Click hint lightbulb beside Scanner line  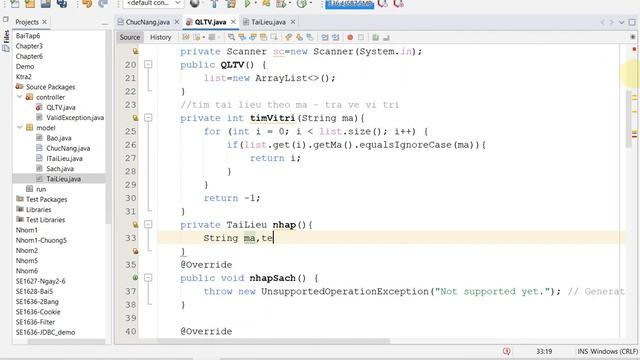point(135,51)
